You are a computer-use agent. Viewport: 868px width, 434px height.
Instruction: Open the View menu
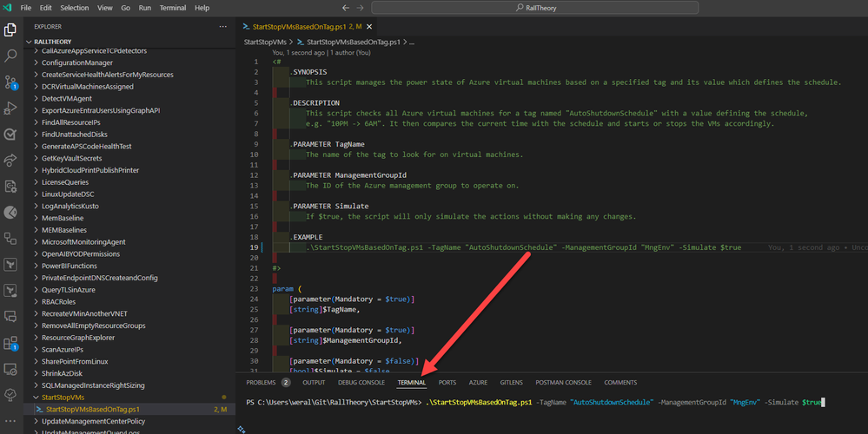pos(104,8)
